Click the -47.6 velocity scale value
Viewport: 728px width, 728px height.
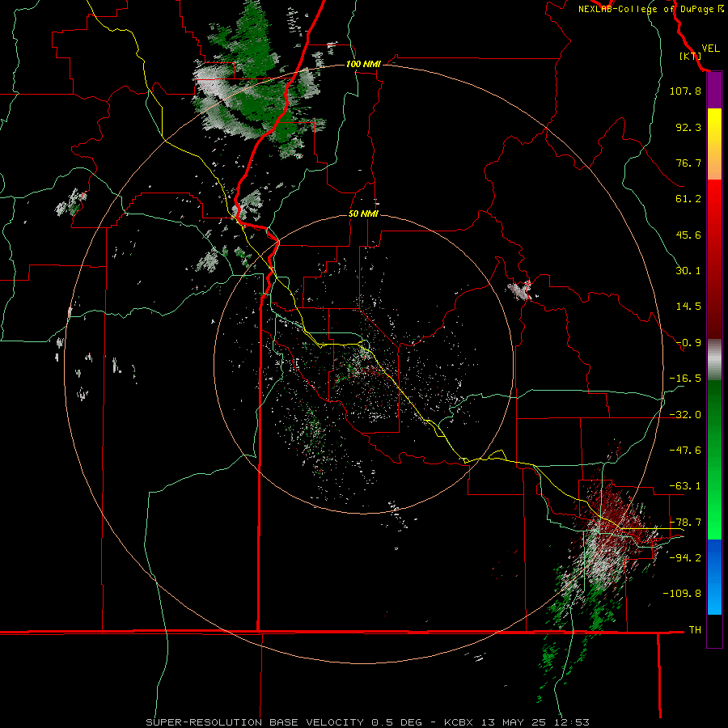(685, 451)
